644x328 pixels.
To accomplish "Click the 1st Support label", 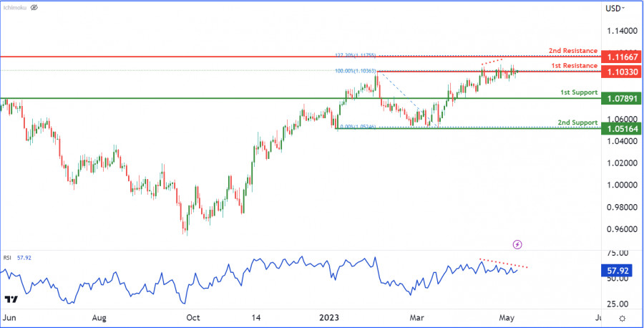I will 579,92.
